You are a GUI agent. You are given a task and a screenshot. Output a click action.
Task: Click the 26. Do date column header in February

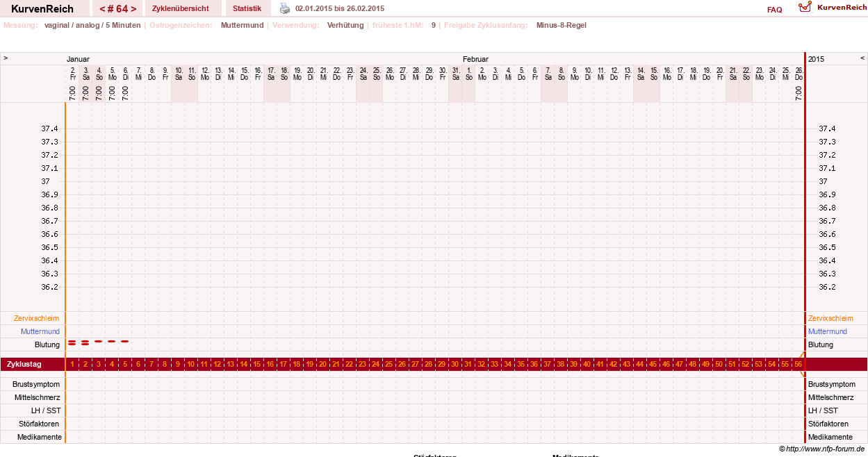click(x=799, y=73)
